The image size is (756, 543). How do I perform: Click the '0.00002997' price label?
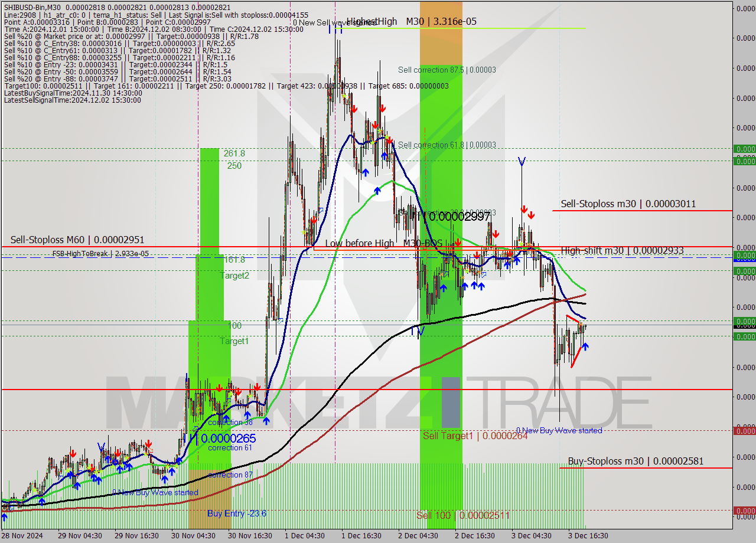click(460, 217)
